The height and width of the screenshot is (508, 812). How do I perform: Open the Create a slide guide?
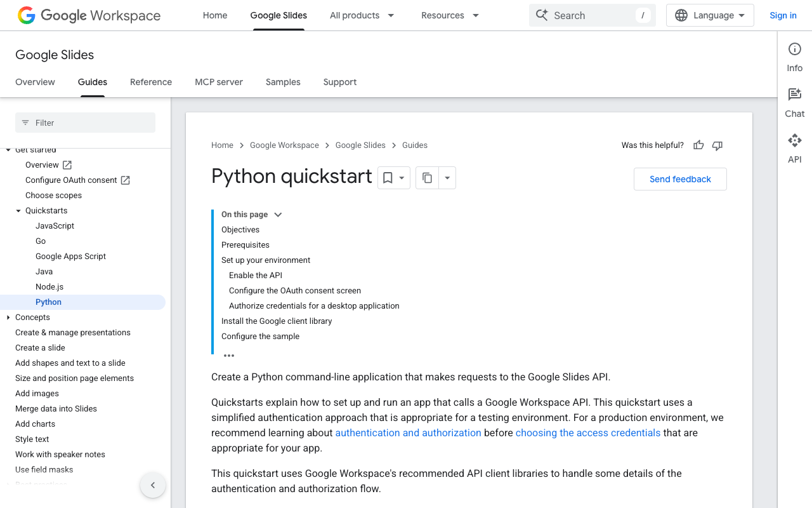click(x=40, y=348)
